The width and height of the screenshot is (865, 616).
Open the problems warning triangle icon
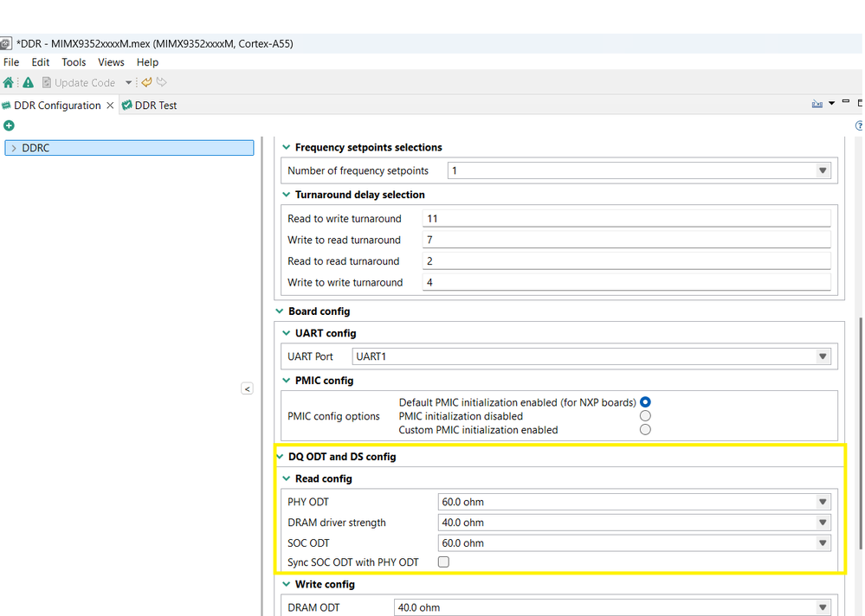coord(28,83)
